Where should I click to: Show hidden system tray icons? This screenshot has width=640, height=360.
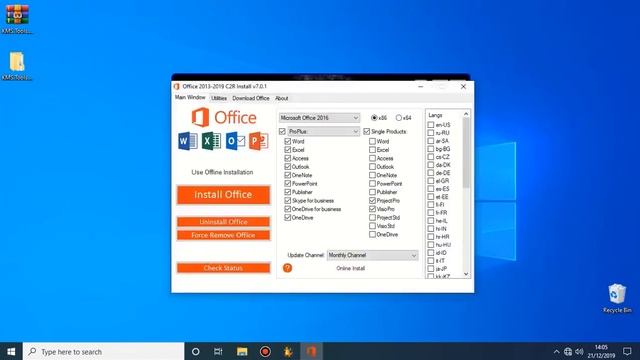point(556,351)
